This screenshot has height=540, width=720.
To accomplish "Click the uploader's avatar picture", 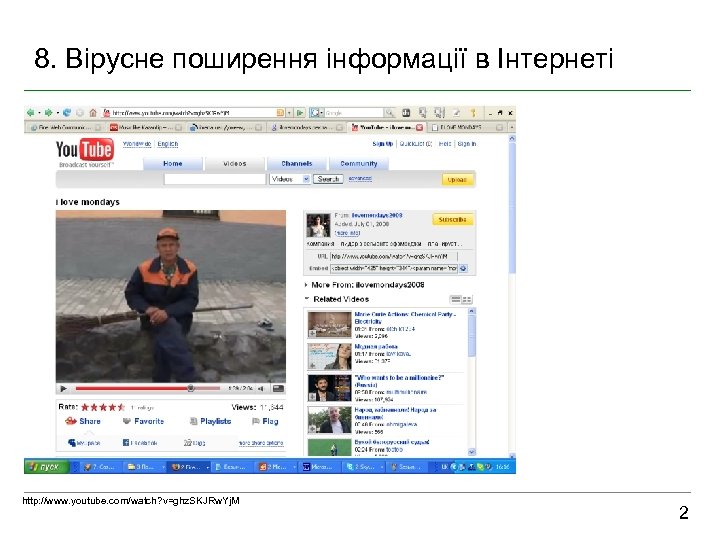I will pos(318,225).
